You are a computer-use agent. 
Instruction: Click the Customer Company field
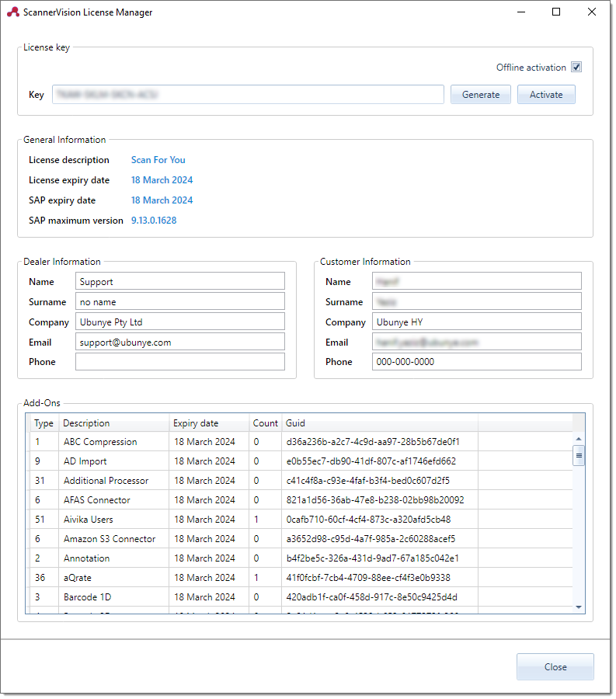(476, 322)
